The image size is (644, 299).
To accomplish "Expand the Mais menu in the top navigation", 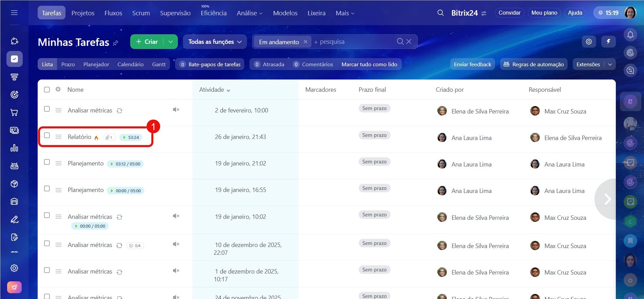I will click(345, 13).
